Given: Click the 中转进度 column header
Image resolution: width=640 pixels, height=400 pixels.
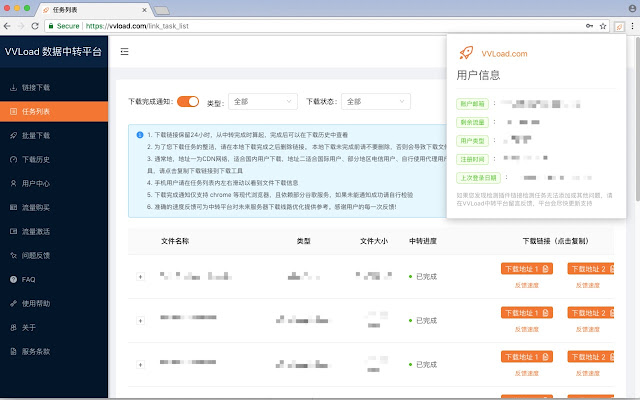Looking at the screenshot, I should click(423, 241).
